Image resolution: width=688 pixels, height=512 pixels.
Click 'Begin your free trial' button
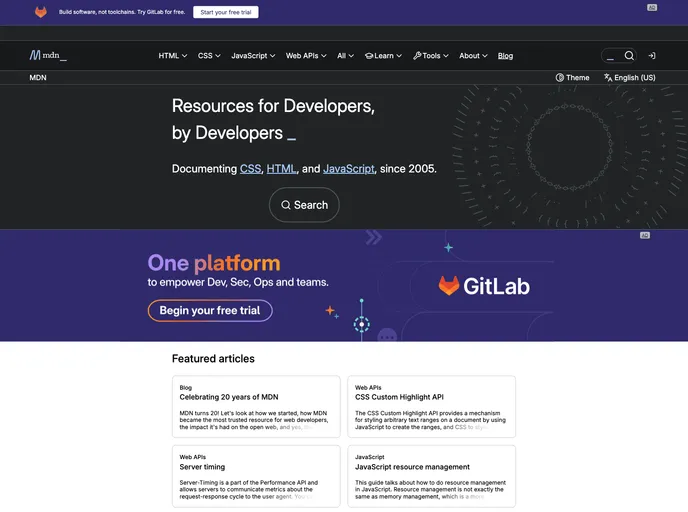pos(210,310)
